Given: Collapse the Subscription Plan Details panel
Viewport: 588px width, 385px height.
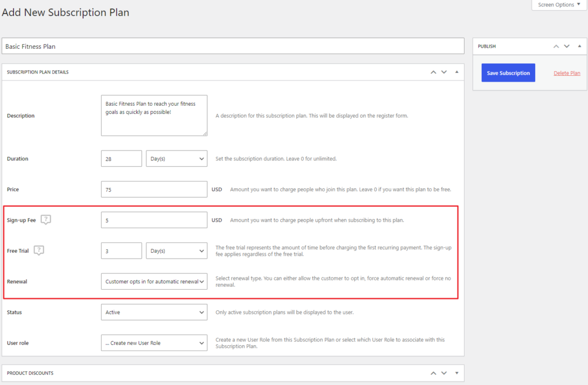Looking at the screenshot, I should tap(457, 72).
